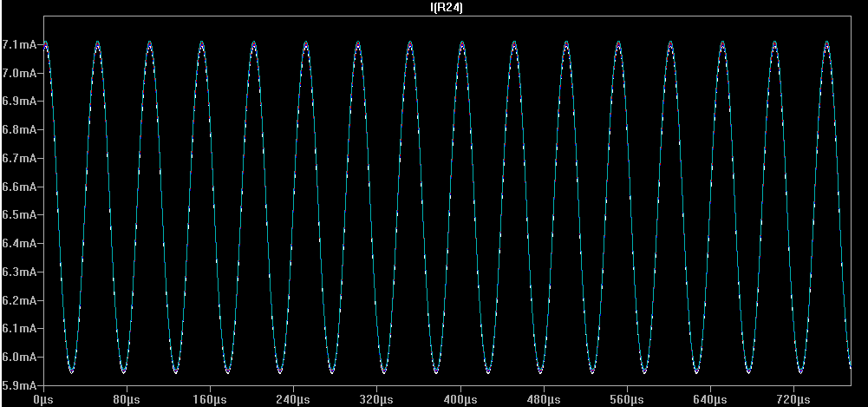Click the 5.9mA y-axis label
The image size is (868, 407).
pos(17,385)
